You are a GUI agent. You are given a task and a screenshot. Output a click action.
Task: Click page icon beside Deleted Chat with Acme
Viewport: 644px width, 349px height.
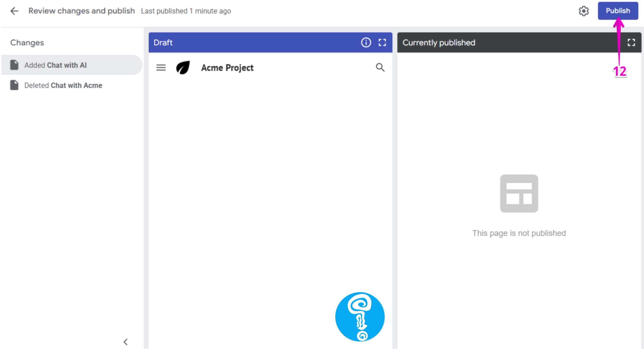[14, 85]
